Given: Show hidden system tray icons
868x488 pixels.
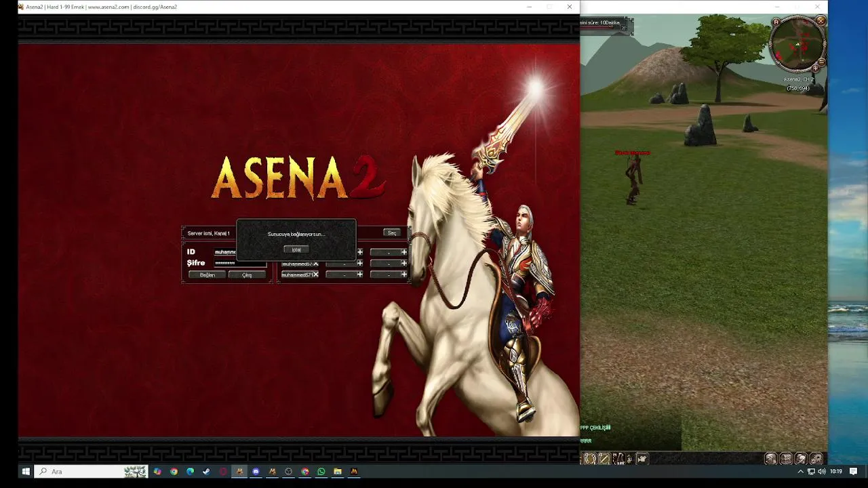Looking at the screenshot, I should tap(801, 471).
